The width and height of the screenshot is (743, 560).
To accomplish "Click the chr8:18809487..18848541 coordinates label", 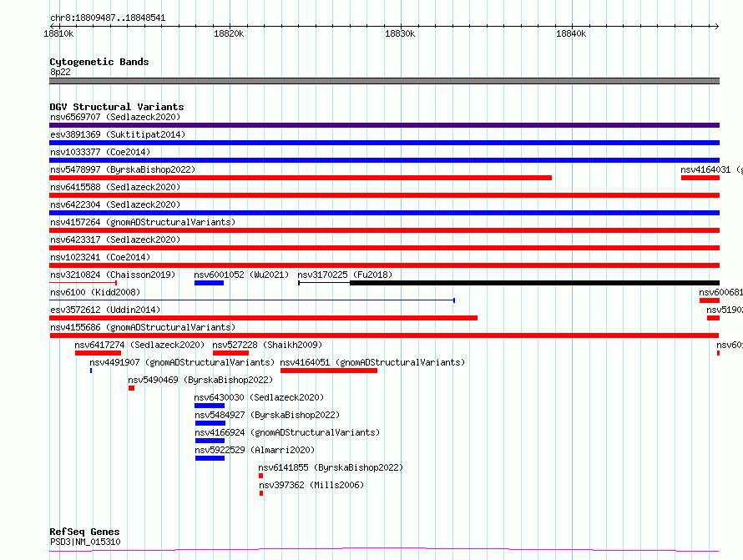I will pyautogui.click(x=108, y=18).
